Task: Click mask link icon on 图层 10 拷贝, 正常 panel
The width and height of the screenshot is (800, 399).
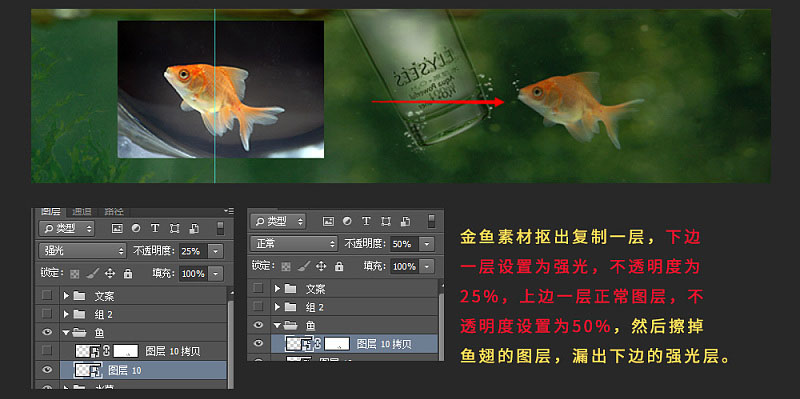Action: click(318, 344)
